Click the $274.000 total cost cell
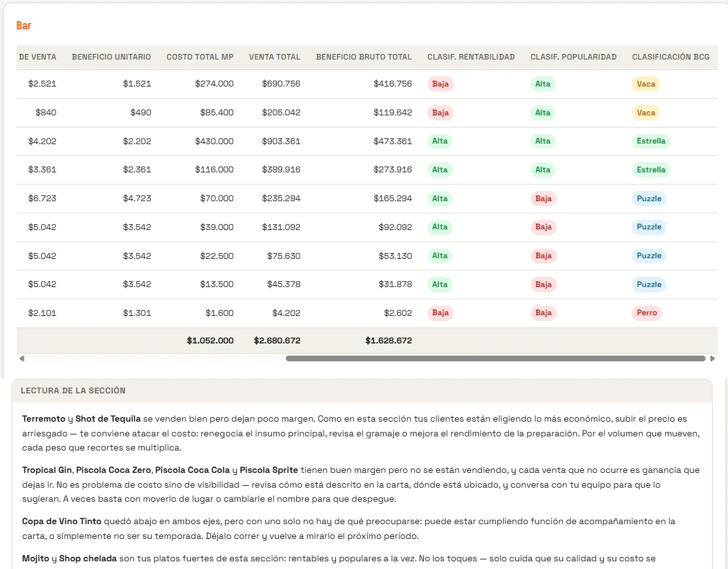728x569 pixels. [x=214, y=84]
